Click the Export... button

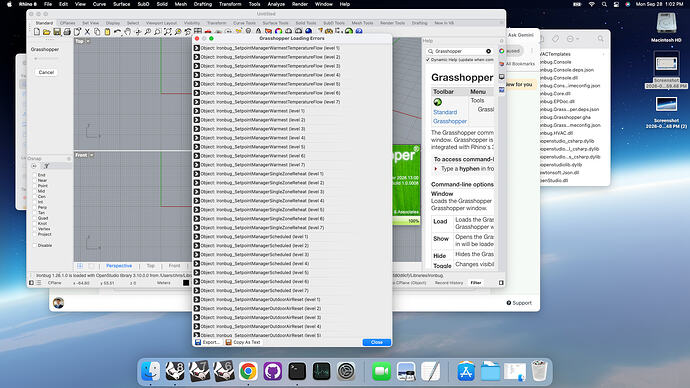tap(207, 342)
